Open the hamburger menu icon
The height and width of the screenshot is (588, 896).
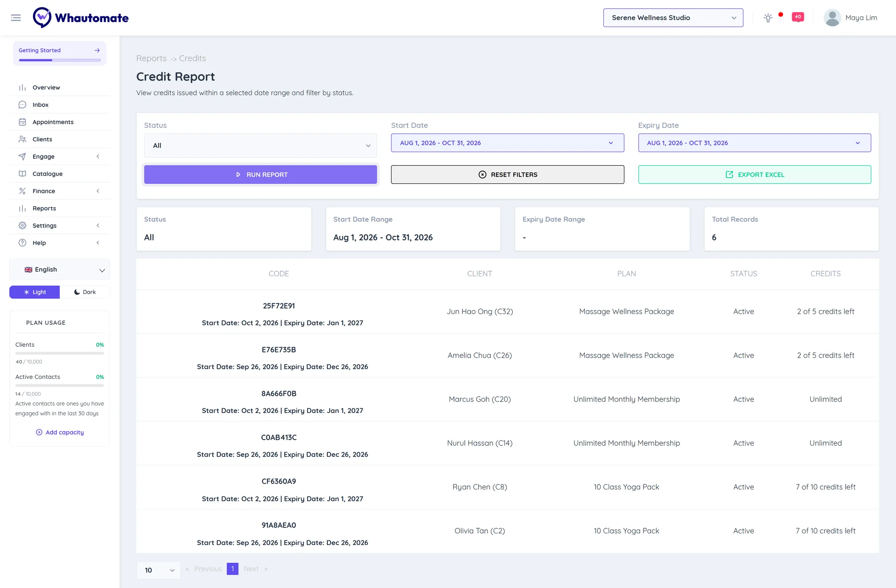(16, 18)
